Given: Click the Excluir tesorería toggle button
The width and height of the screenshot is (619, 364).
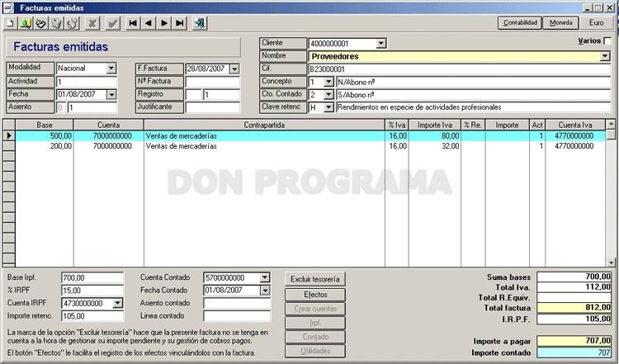Looking at the screenshot, I should [315, 279].
